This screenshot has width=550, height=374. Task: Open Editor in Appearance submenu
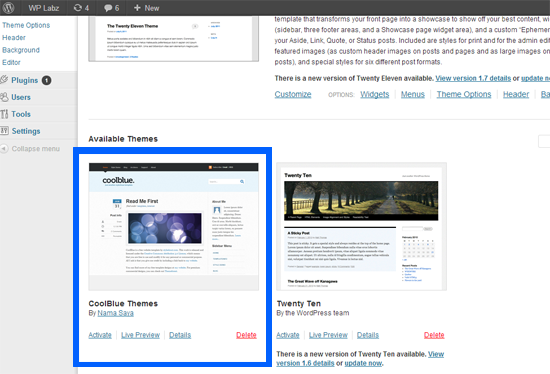11,62
